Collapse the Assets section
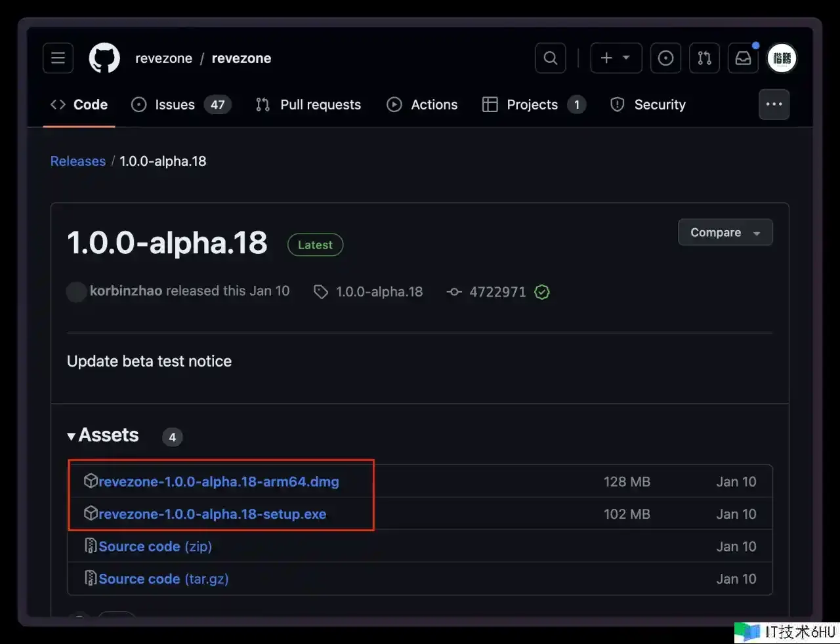 click(103, 435)
